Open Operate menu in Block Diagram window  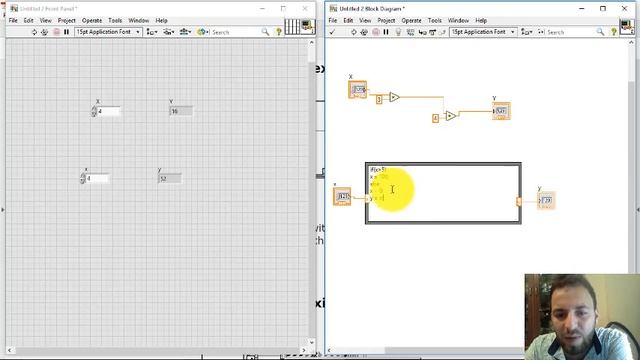[411, 20]
